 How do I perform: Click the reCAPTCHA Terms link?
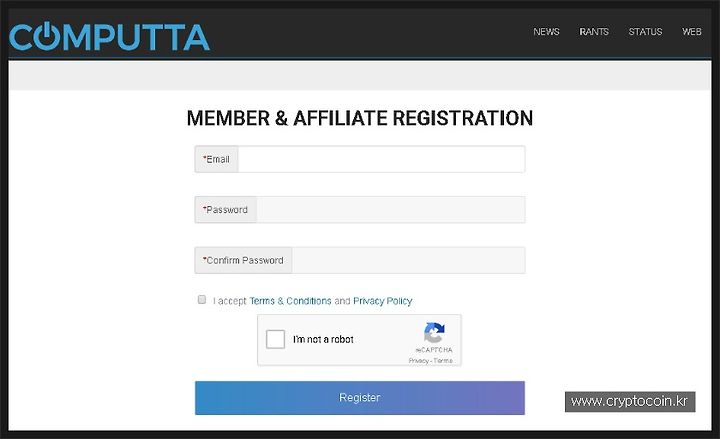(x=443, y=361)
